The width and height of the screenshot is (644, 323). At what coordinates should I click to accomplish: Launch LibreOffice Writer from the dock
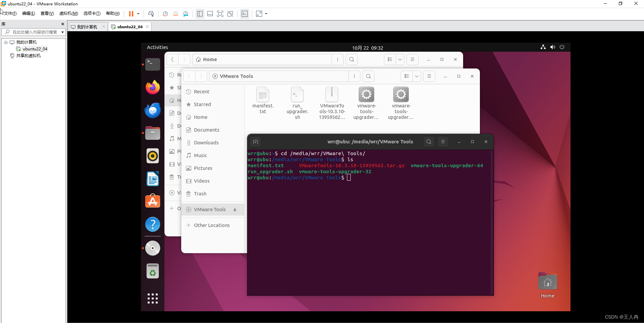pos(153,179)
